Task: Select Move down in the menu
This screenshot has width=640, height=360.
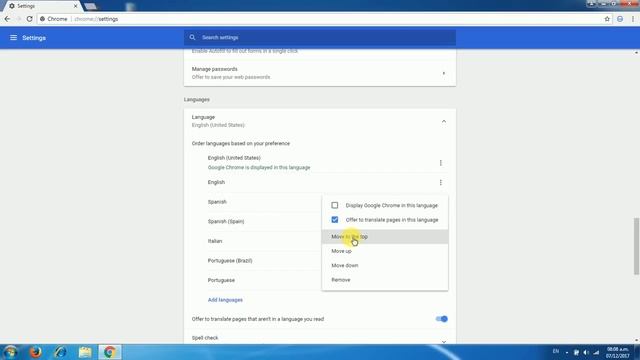Action: click(x=385, y=265)
